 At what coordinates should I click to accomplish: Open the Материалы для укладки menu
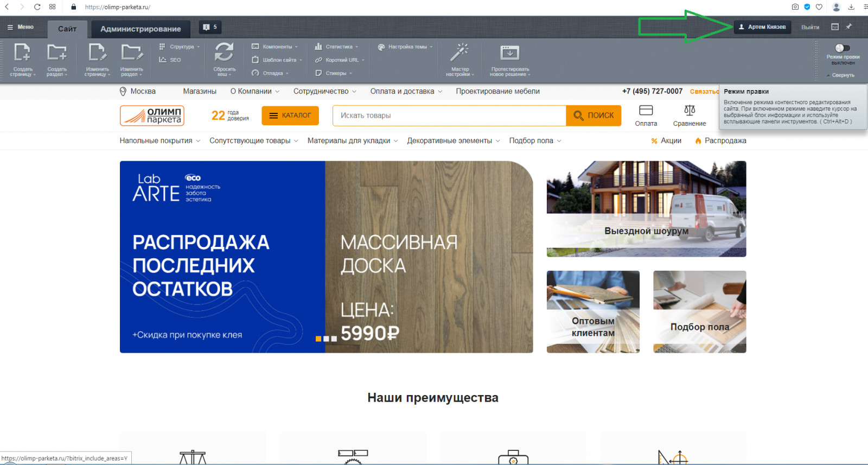353,141
